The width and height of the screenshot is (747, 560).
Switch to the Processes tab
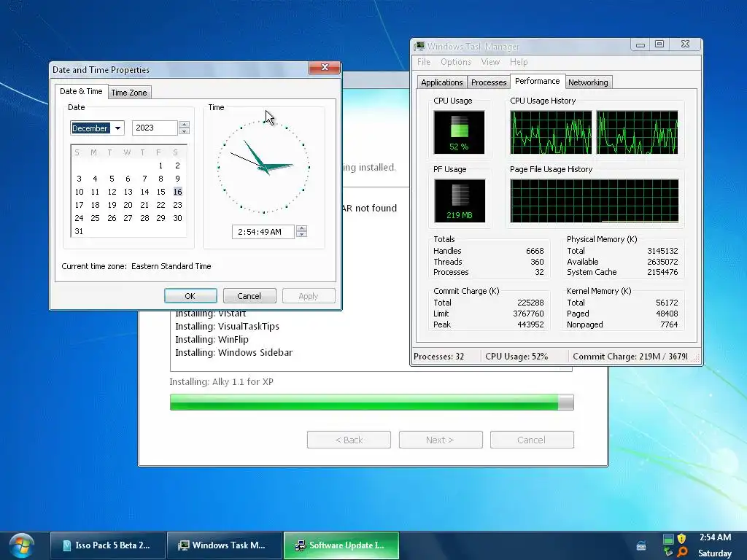pyautogui.click(x=489, y=82)
